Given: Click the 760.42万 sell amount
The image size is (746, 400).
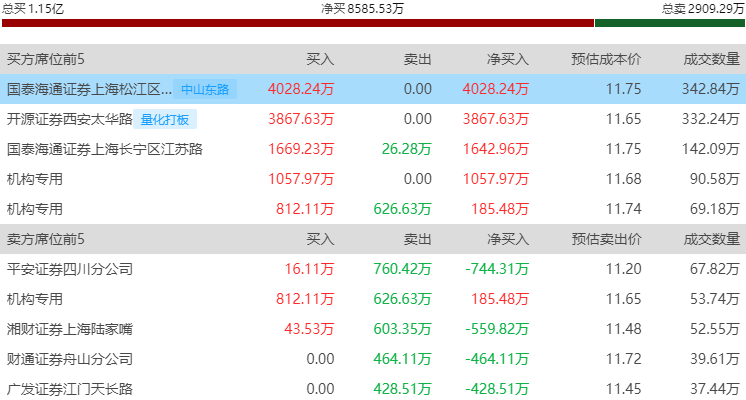Looking at the screenshot, I should (402, 269).
